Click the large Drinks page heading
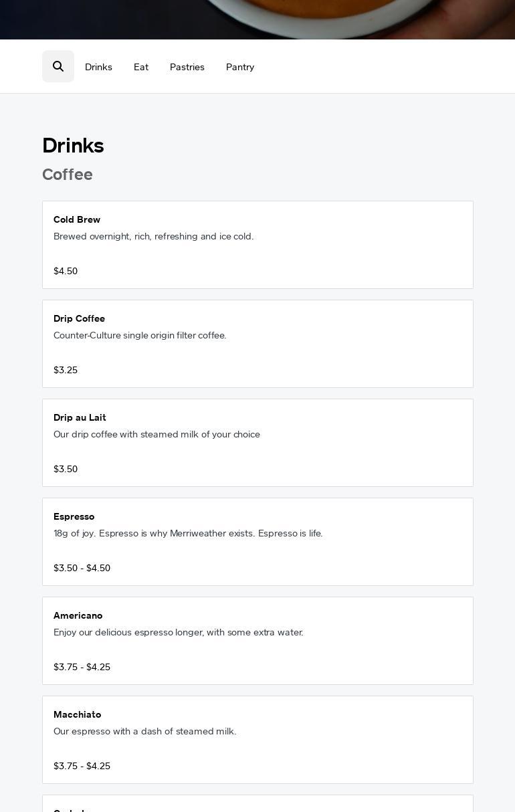The image size is (515, 812). 73,146
